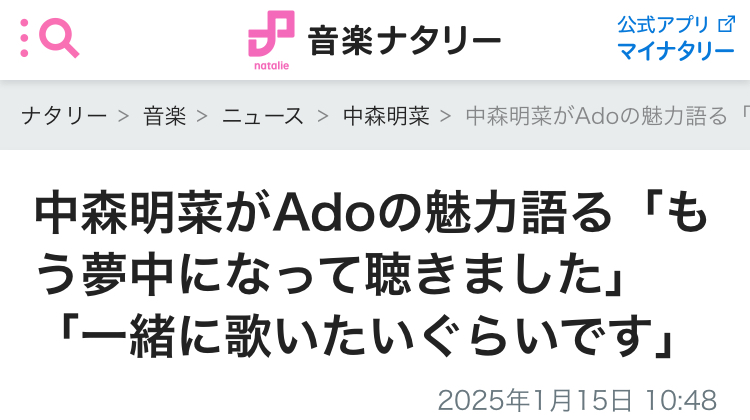Click the external-link icon beside 公式アプリ
The height and width of the screenshot is (420, 750).
727,24
